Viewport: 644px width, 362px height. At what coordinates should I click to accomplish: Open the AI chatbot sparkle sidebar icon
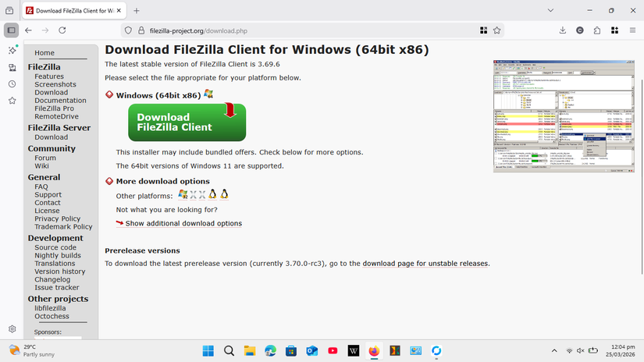coord(12,50)
